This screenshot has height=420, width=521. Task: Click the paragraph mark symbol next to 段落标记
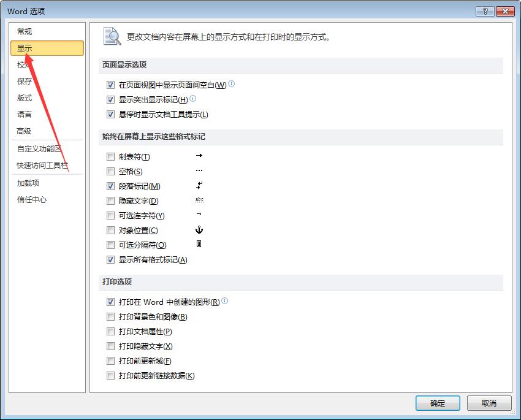199,185
